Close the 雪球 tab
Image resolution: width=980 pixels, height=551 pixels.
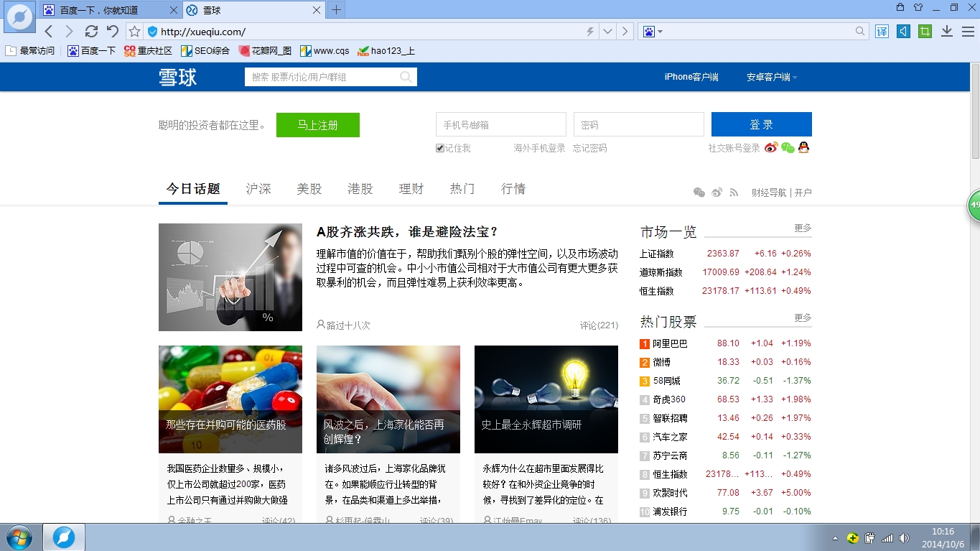click(317, 10)
